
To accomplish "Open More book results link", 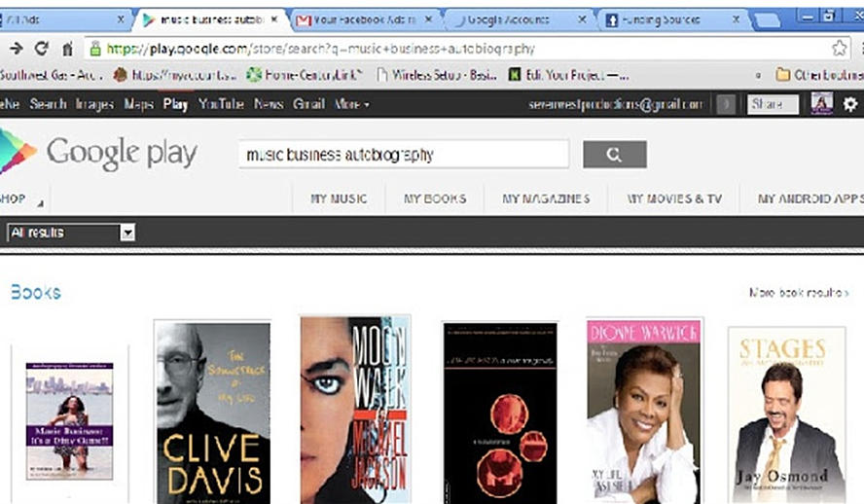I will point(799,293).
